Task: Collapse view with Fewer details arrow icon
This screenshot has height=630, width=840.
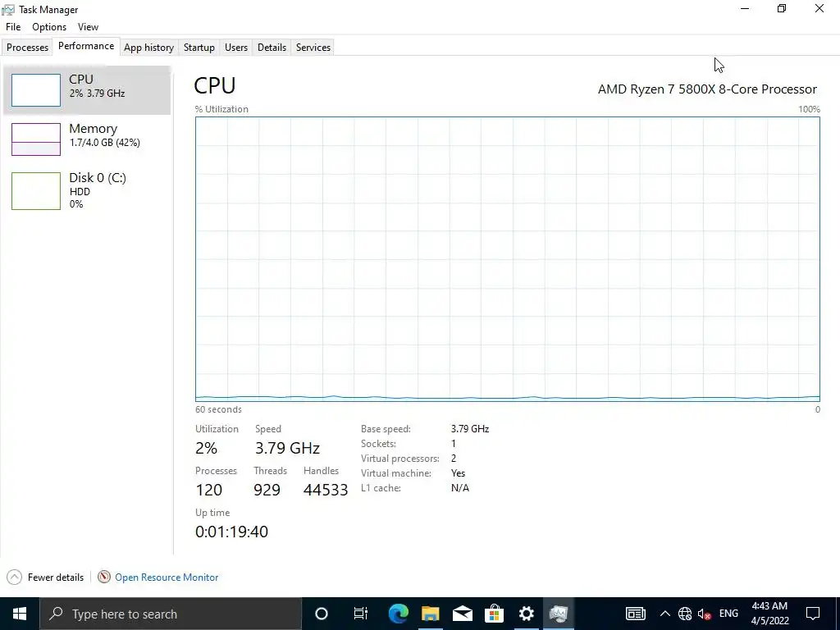Action: (15, 577)
